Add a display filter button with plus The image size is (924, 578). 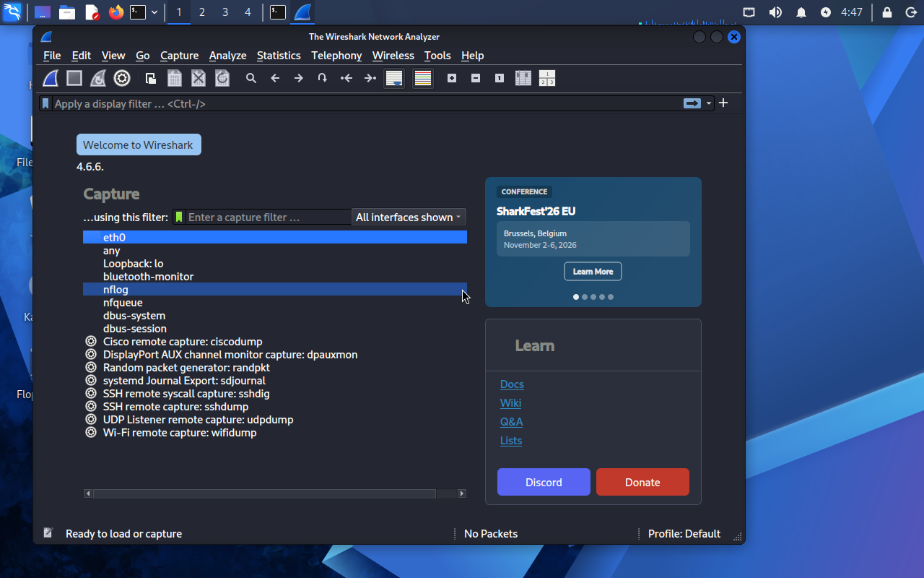pyautogui.click(x=723, y=103)
